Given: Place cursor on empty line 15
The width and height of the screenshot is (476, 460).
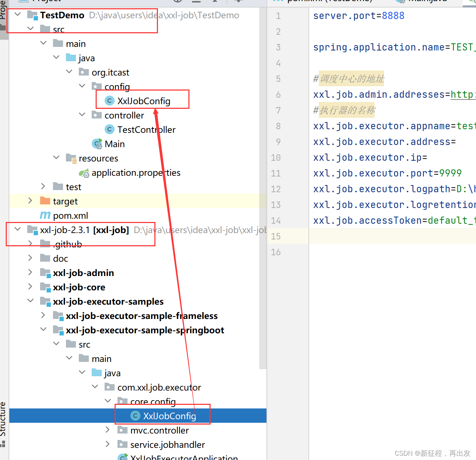Looking at the screenshot, I should tap(392, 236).
